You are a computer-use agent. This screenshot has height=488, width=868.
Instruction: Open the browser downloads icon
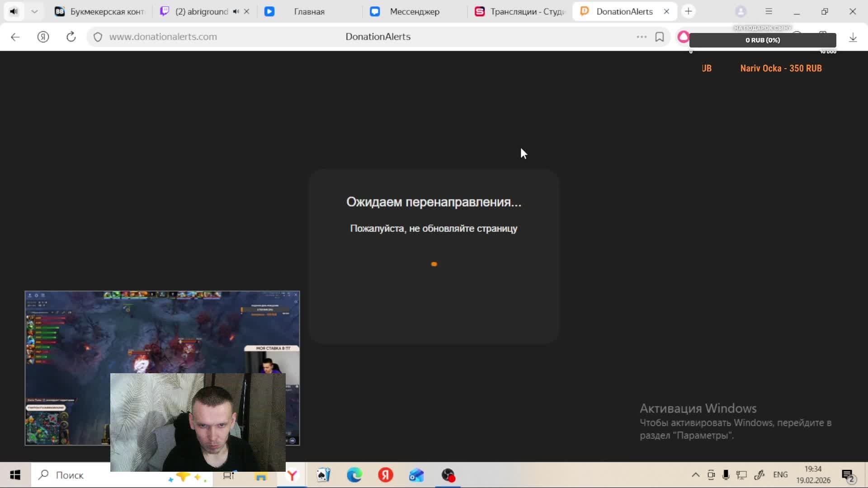point(853,38)
